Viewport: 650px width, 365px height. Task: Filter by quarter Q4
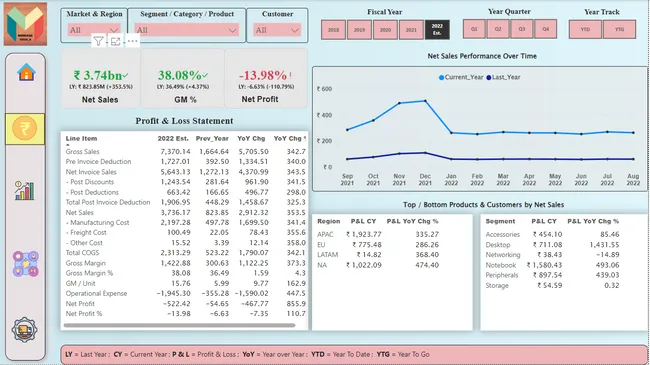tap(546, 29)
